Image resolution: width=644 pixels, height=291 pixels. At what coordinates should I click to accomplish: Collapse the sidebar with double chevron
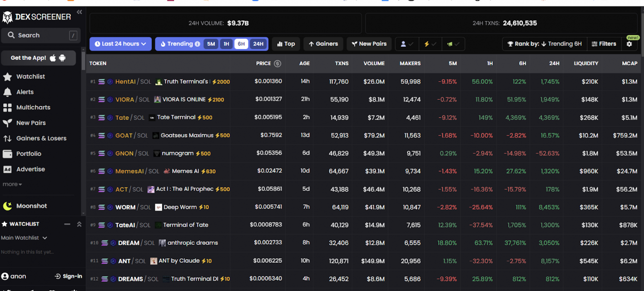(x=79, y=12)
